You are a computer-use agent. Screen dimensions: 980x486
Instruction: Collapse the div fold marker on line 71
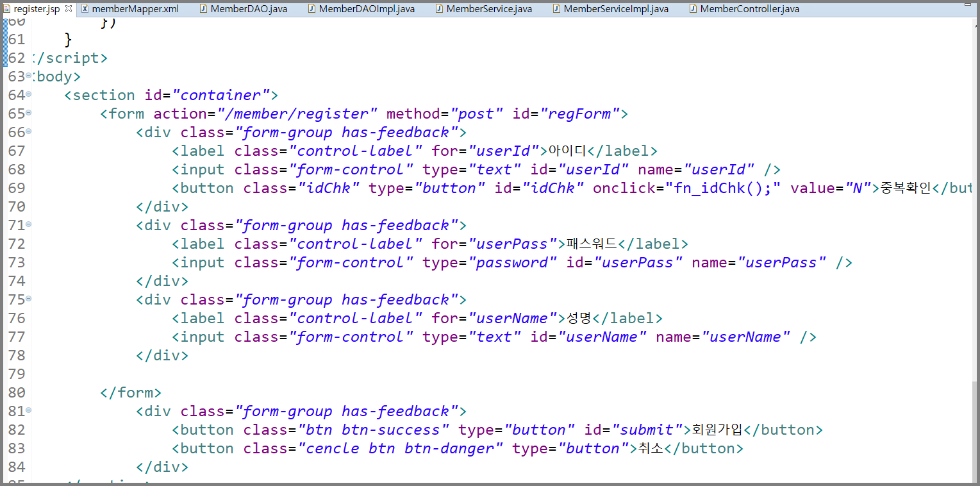29,224
